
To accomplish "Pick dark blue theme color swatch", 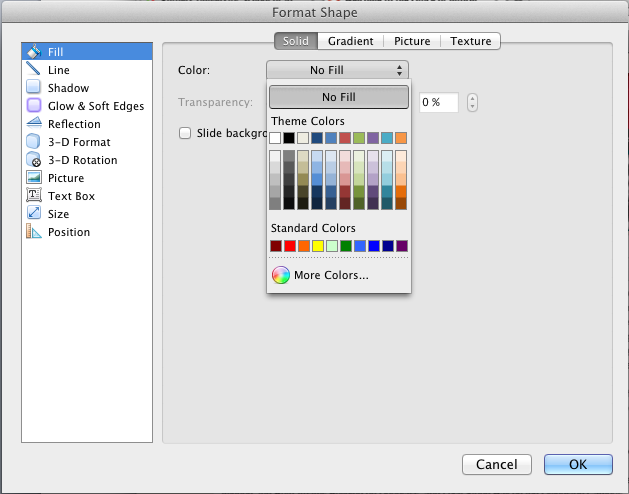I will click(x=317, y=138).
